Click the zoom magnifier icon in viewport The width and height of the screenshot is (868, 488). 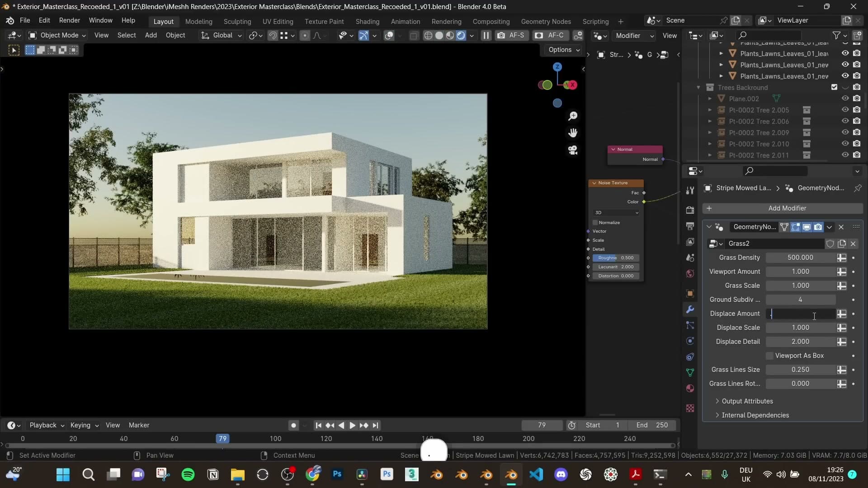573,116
